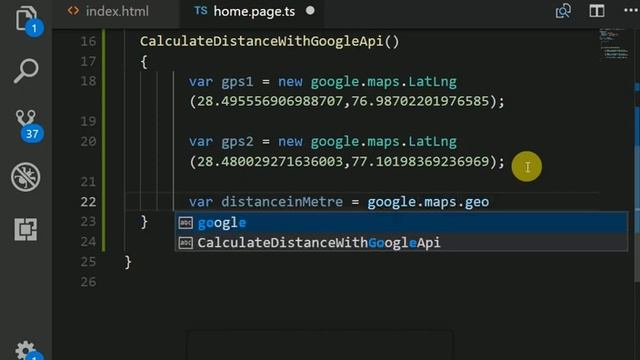Click the opening brace on line 17
The width and height of the screenshot is (640, 360).
coord(144,62)
